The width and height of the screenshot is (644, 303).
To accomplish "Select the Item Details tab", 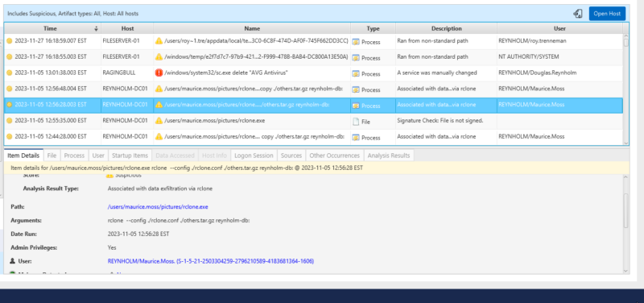I will click(x=23, y=156).
